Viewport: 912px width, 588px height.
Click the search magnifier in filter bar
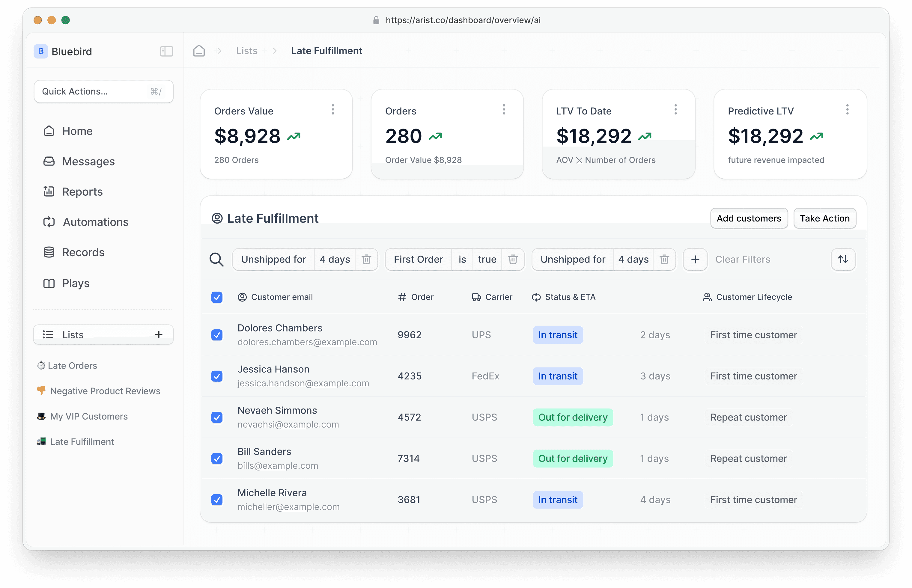pyautogui.click(x=216, y=260)
